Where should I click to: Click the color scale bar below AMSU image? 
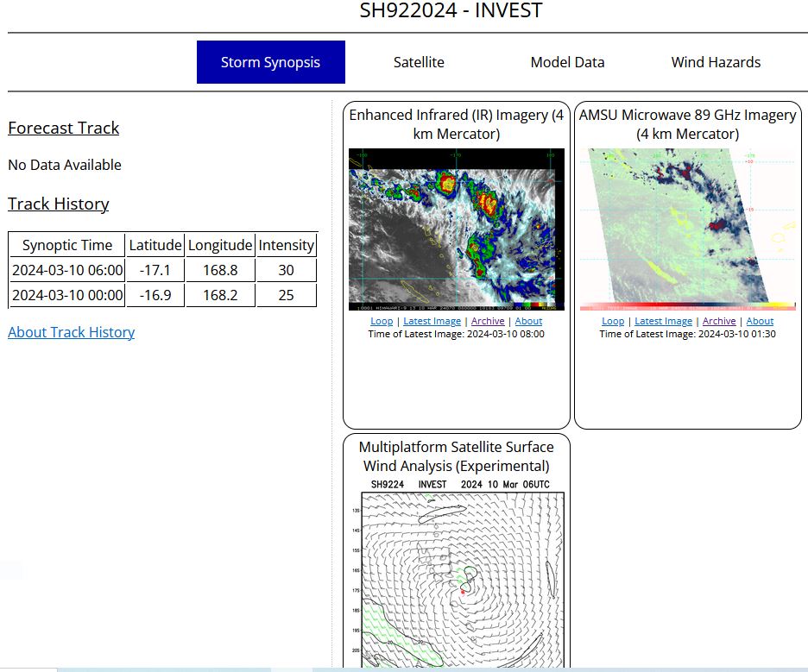click(688, 306)
